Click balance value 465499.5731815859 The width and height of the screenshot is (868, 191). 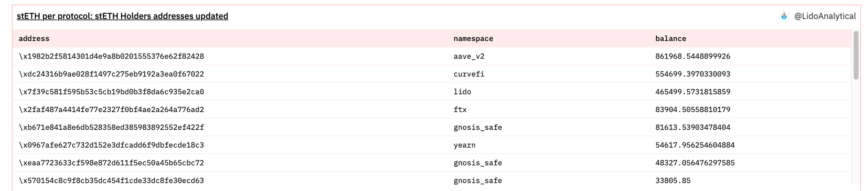(x=693, y=92)
